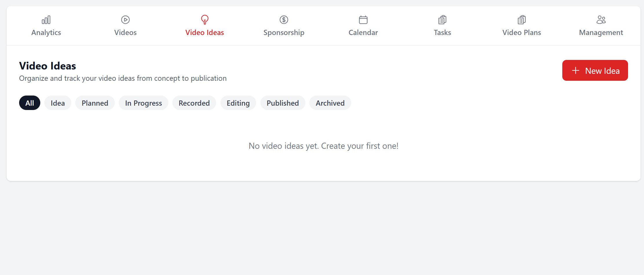Filter by Published status
Image resolution: width=644 pixels, height=275 pixels.
(283, 103)
